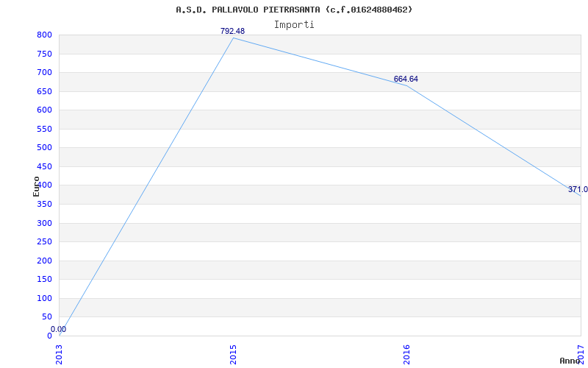This screenshot has width=588, height=368.
Task: Click the 800 y-axis tick label
Action: pos(44,35)
